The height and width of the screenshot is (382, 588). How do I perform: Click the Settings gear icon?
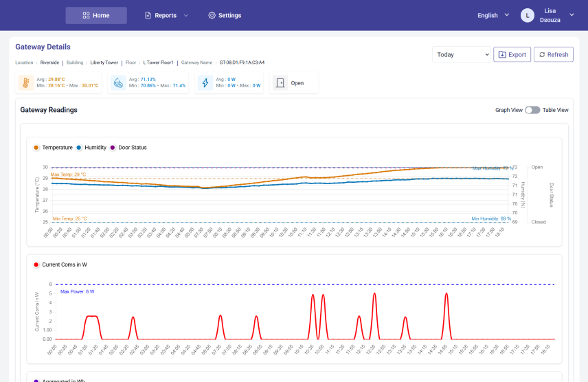coord(212,15)
